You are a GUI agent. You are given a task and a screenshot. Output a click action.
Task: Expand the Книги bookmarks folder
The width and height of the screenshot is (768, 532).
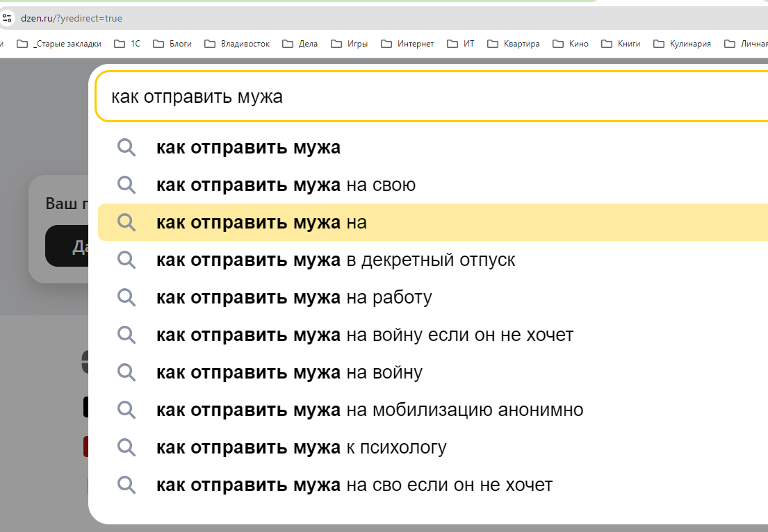click(624, 44)
